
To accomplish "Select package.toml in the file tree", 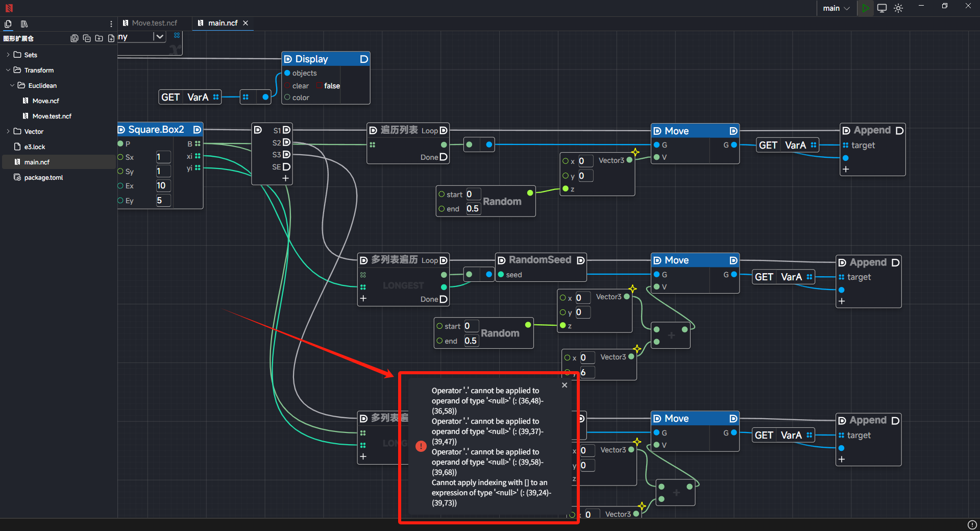I will (43, 177).
